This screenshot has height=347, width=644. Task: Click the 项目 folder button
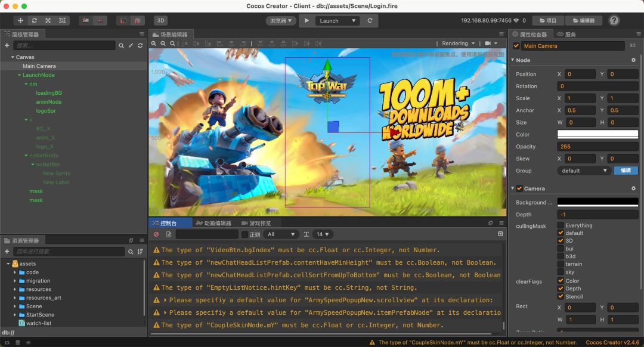(x=547, y=20)
